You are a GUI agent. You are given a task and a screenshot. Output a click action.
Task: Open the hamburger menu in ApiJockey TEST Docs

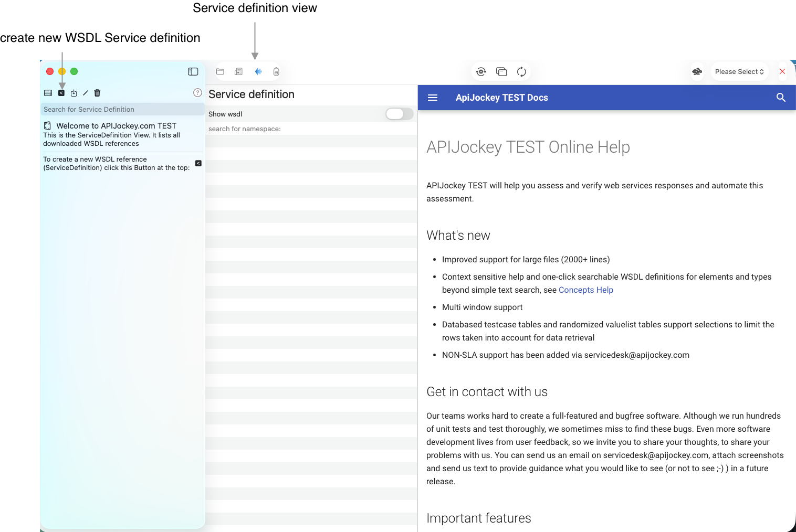tap(432, 98)
